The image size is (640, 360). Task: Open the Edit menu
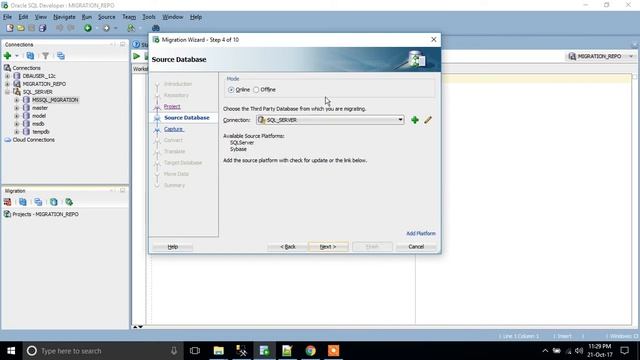(23, 17)
